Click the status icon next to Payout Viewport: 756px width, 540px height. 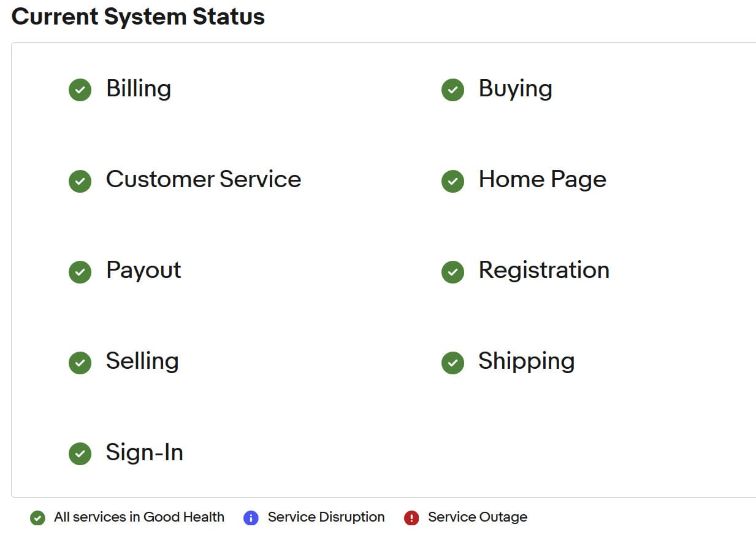point(80,272)
